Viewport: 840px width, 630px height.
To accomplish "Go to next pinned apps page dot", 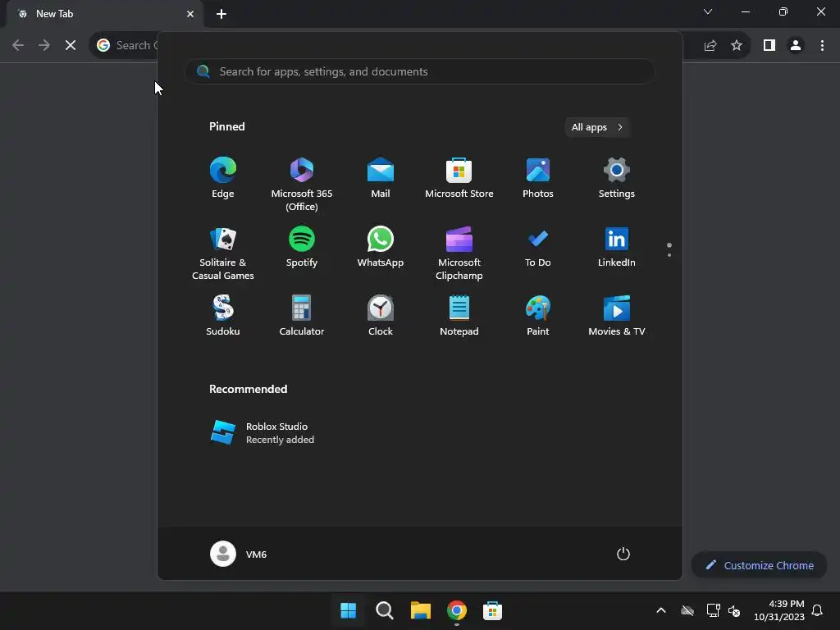I will (x=669, y=255).
